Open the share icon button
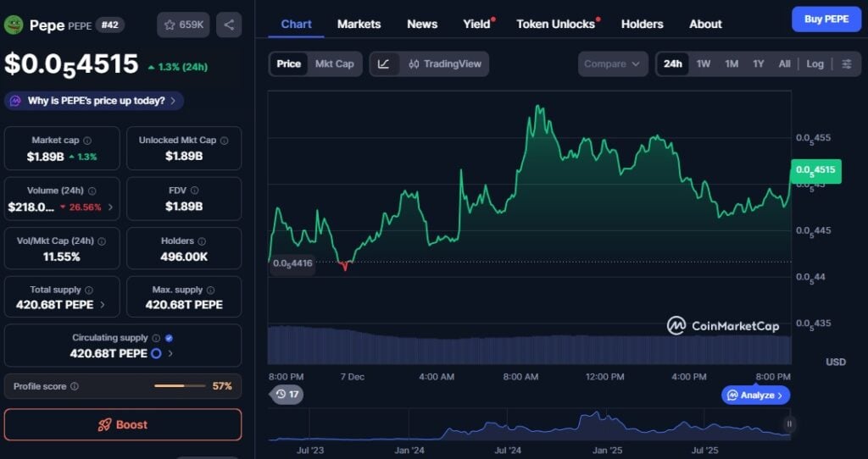Viewport: 868px width, 459px height. [x=229, y=25]
